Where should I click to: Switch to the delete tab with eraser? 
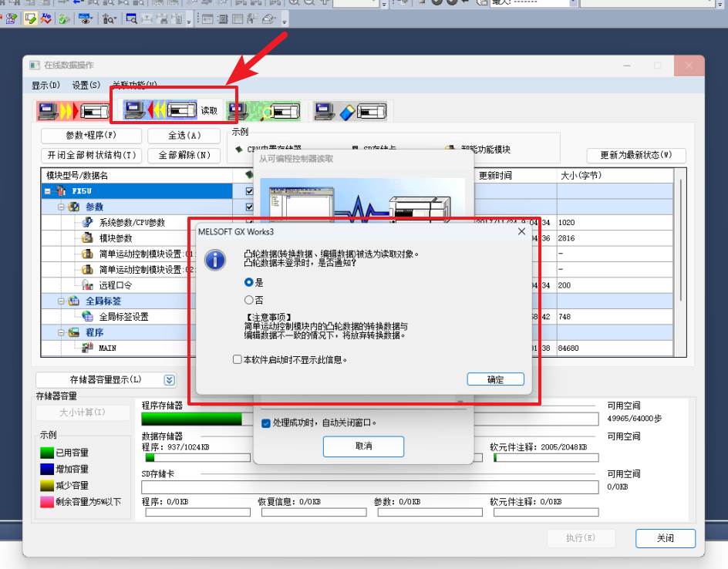pos(351,111)
